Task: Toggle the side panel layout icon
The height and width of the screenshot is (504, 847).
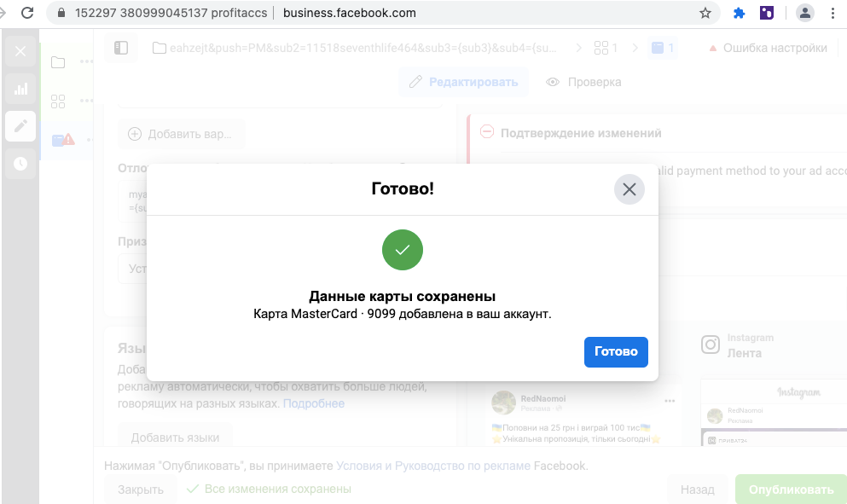Action: [121, 48]
